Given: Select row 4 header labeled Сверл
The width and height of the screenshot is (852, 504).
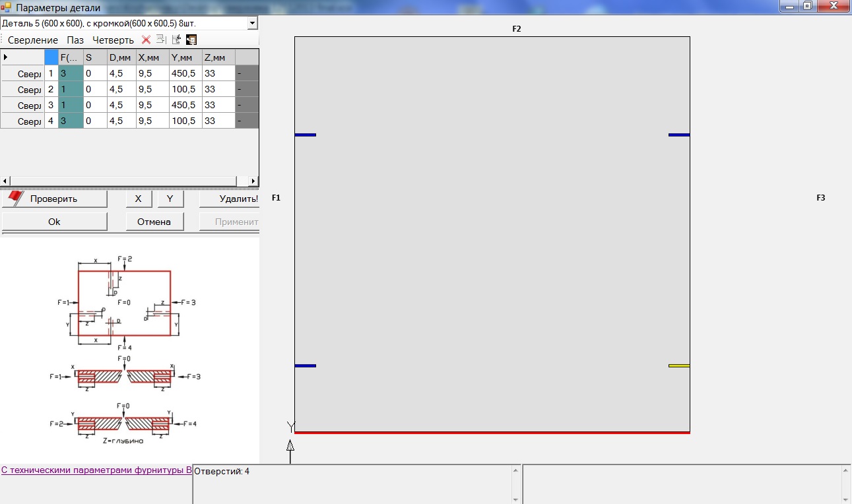Looking at the screenshot, I should coord(22,121).
